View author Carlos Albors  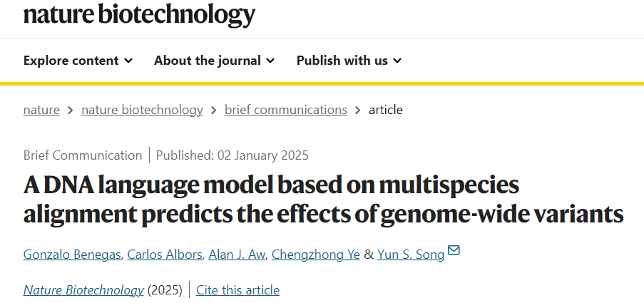164,255
